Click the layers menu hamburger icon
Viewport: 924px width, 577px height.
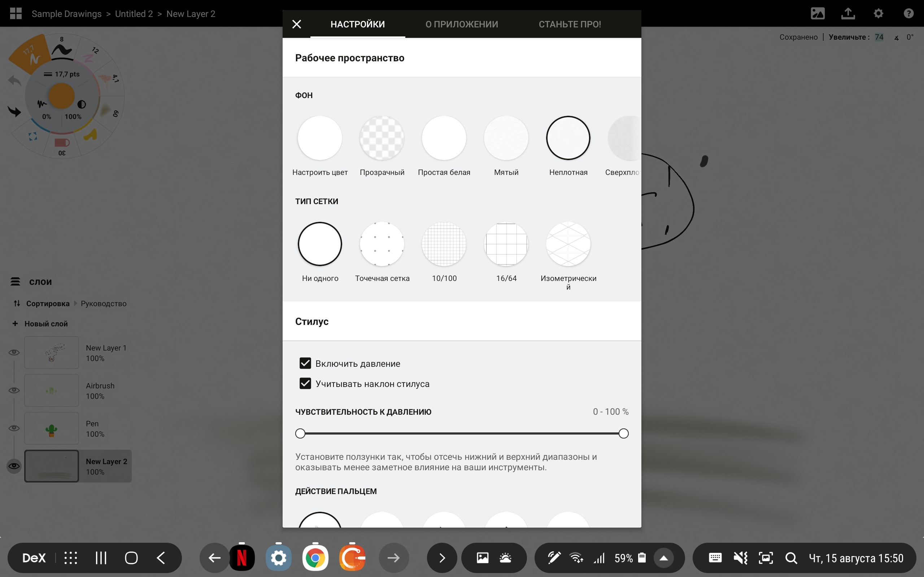coord(15,282)
